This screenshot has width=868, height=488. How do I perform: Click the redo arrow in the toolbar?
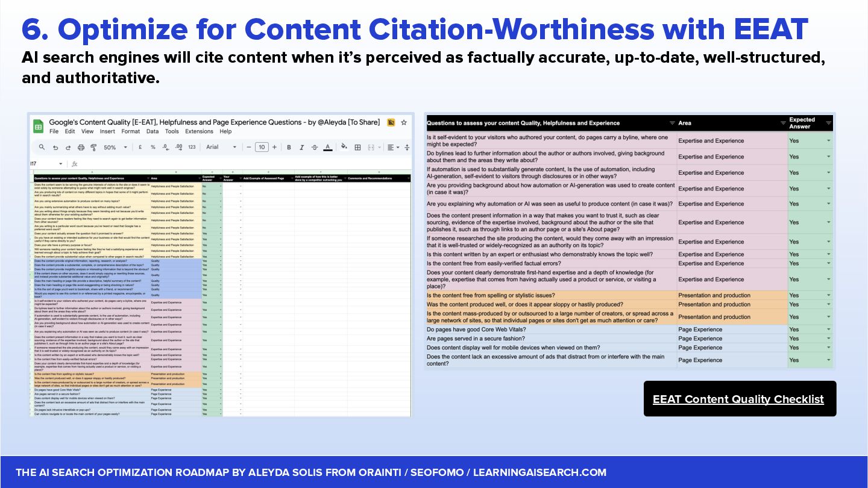tap(68, 148)
